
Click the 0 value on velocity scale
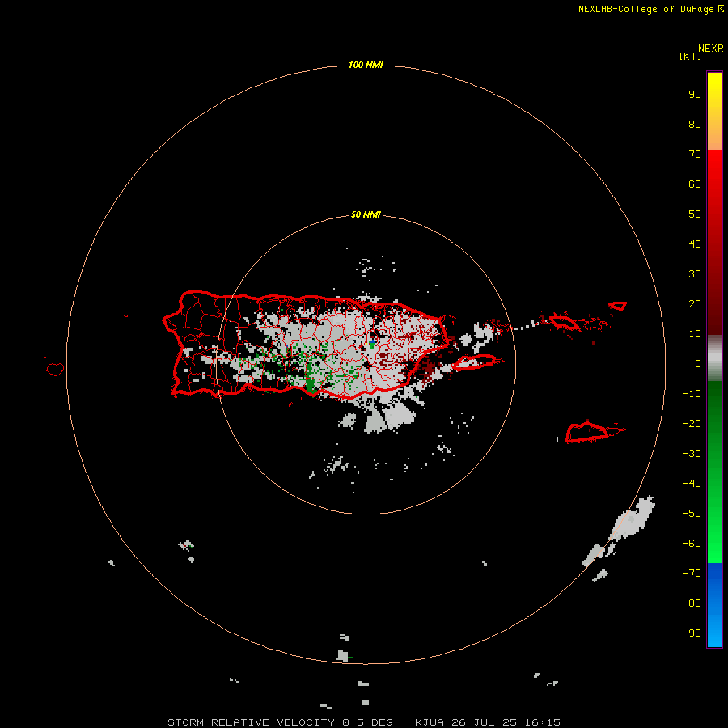click(698, 364)
